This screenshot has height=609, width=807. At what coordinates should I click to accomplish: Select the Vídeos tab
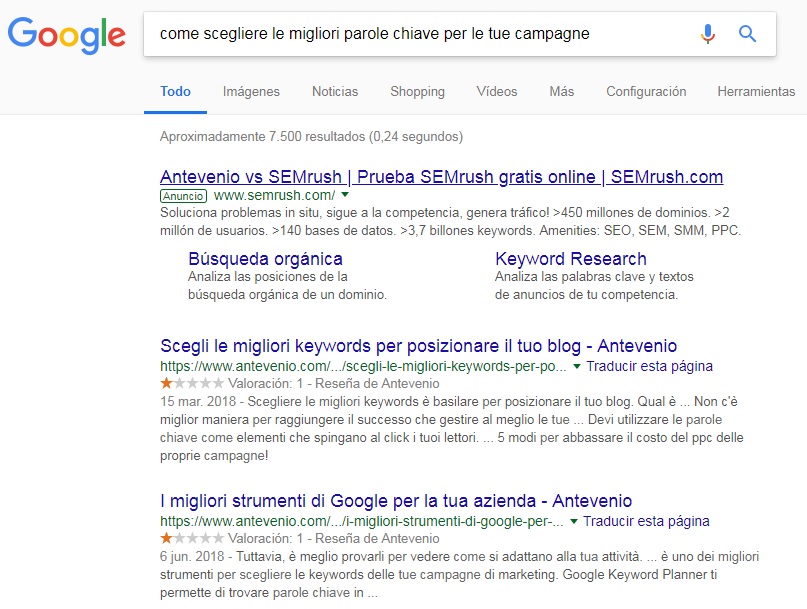(497, 91)
